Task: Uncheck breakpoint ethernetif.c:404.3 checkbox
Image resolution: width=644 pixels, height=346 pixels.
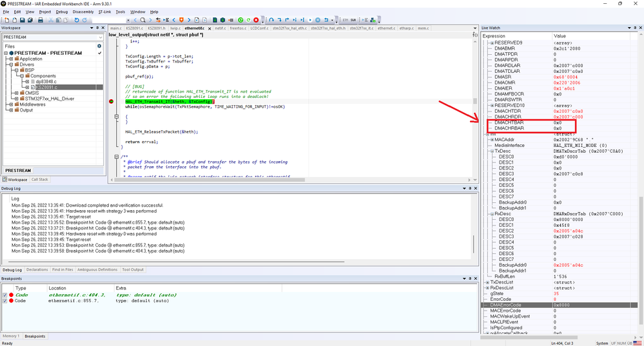Action: [x=5, y=295]
